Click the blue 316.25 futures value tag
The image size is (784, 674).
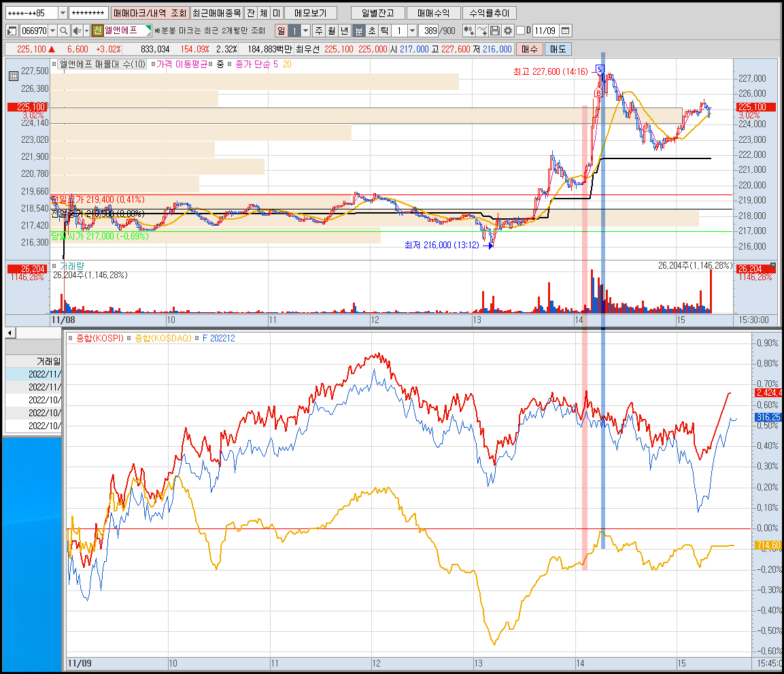coord(768,417)
